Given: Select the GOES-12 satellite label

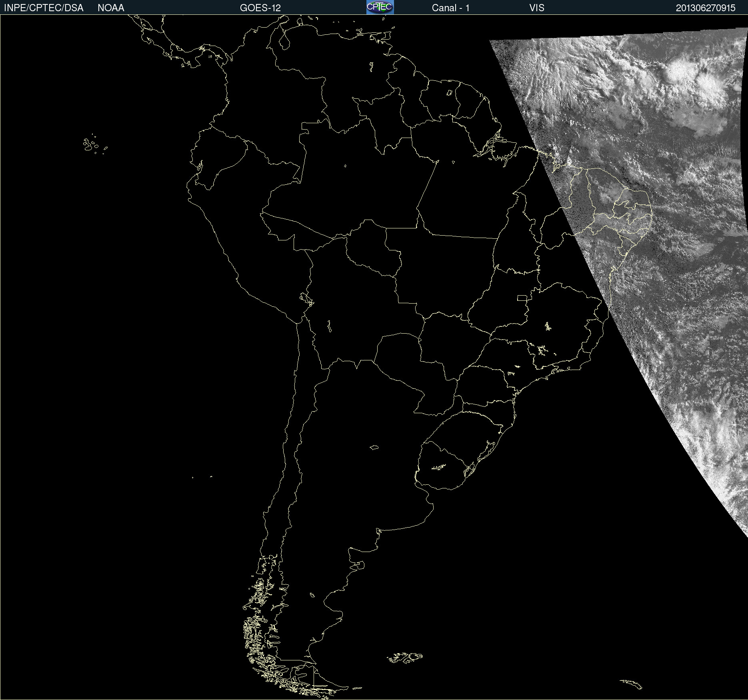Looking at the screenshot, I should pos(260,8).
